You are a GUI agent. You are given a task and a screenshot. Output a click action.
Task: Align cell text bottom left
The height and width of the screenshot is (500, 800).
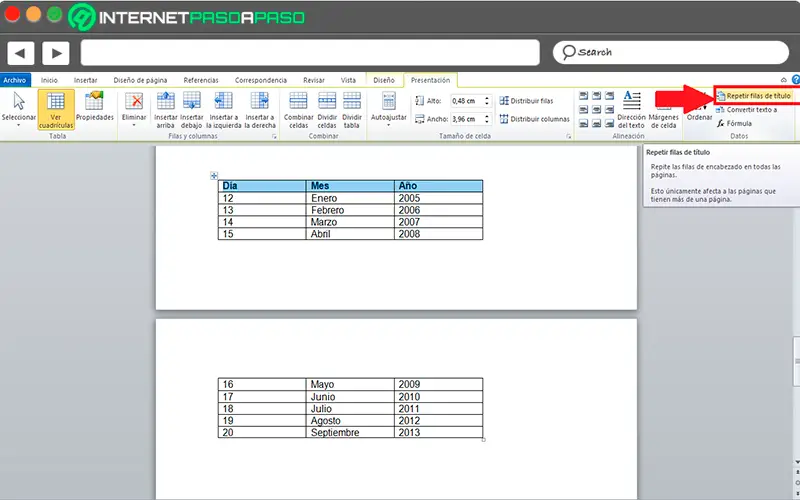[x=584, y=123]
